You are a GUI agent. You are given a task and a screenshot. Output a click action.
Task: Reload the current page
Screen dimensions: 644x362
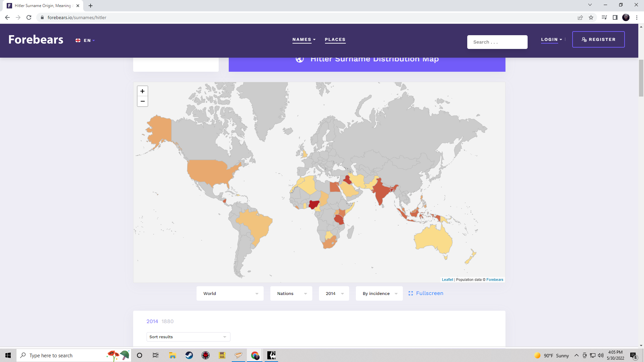pyautogui.click(x=29, y=17)
